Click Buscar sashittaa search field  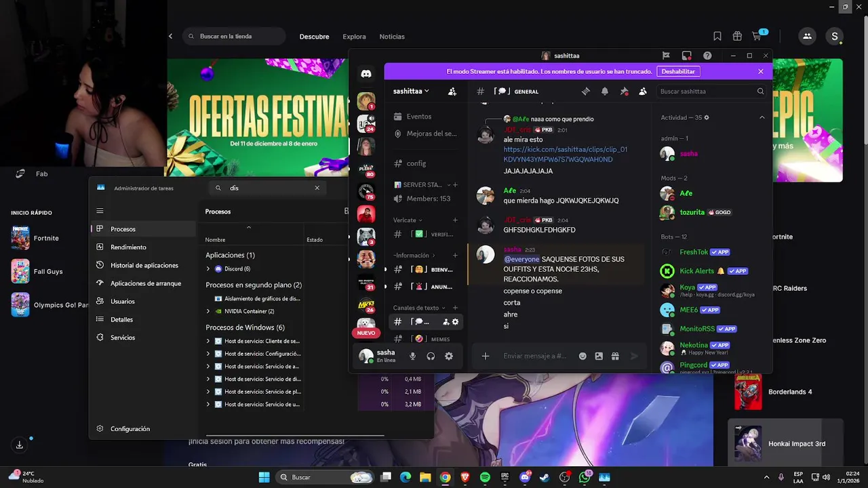pos(711,91)
